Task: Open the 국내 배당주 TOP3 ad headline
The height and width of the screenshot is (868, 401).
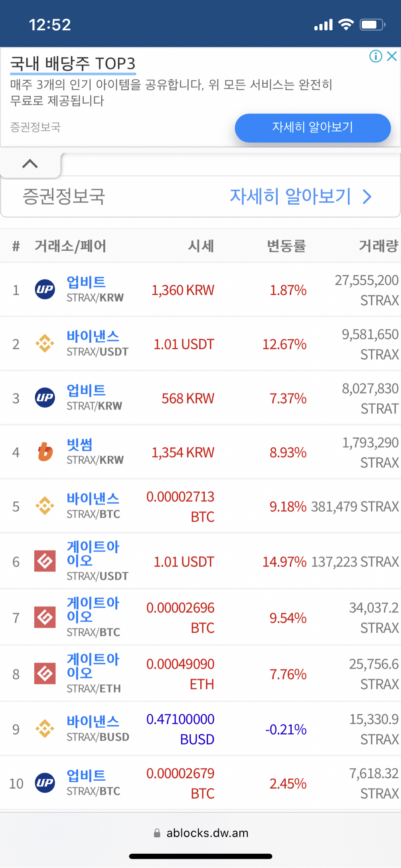Action: pos(73,64)
